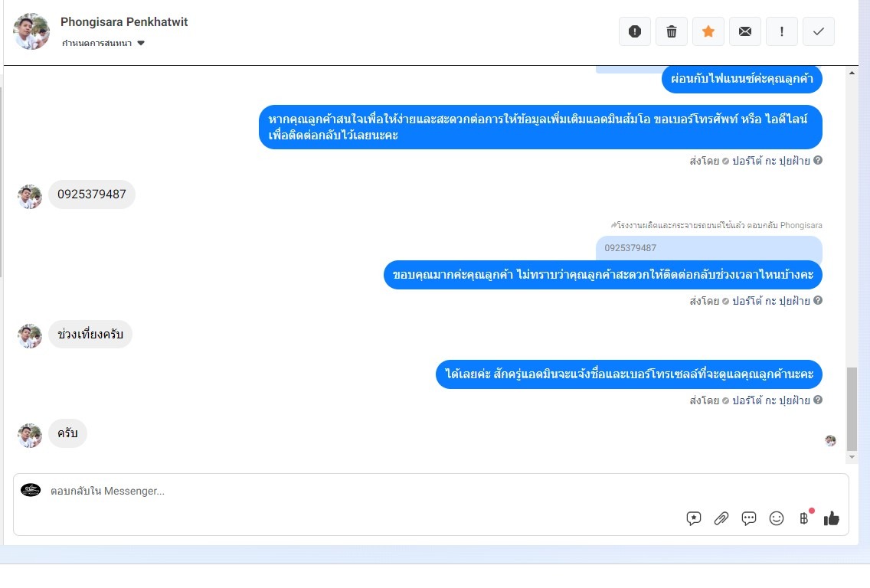Open customer profile picture in header
This screenshot has height=588, width=870.
tap(31, 31)
